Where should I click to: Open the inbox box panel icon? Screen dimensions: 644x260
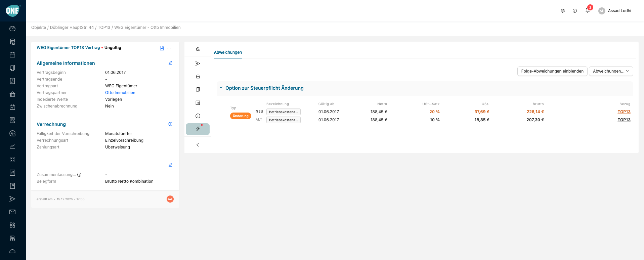pyautogui.click(x=198, y=77)
